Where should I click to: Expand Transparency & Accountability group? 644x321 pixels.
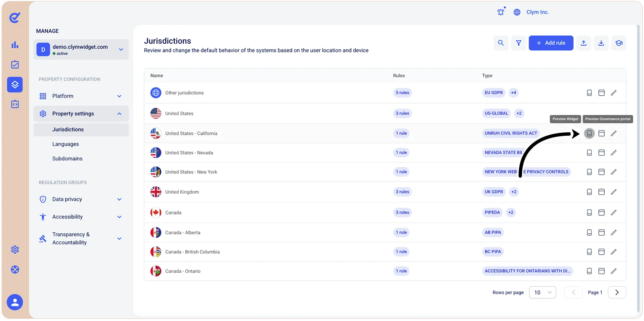point(81,238)
